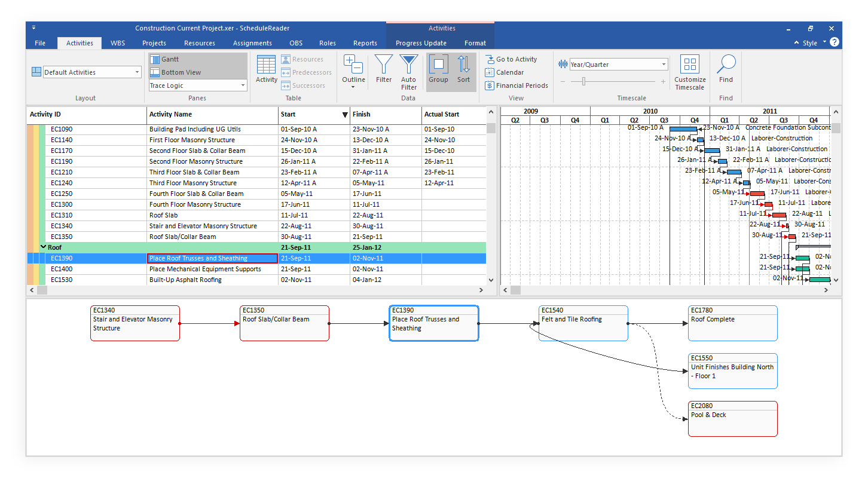Viewport: 868px width, 478px height.
Task: Open the Reports tab
Action: click(x=365, y=43)
